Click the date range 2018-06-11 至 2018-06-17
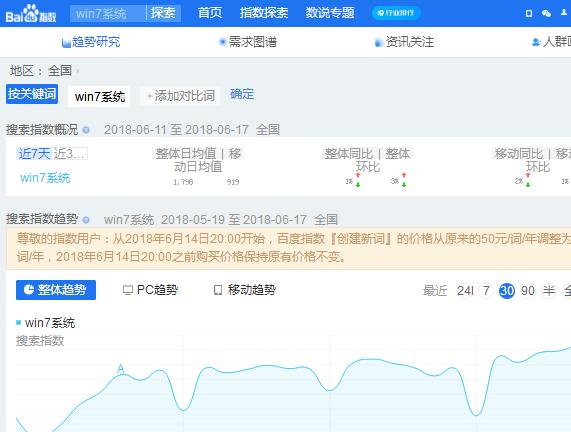This screenshot has height=432, width=571. [x=176, y=130]
